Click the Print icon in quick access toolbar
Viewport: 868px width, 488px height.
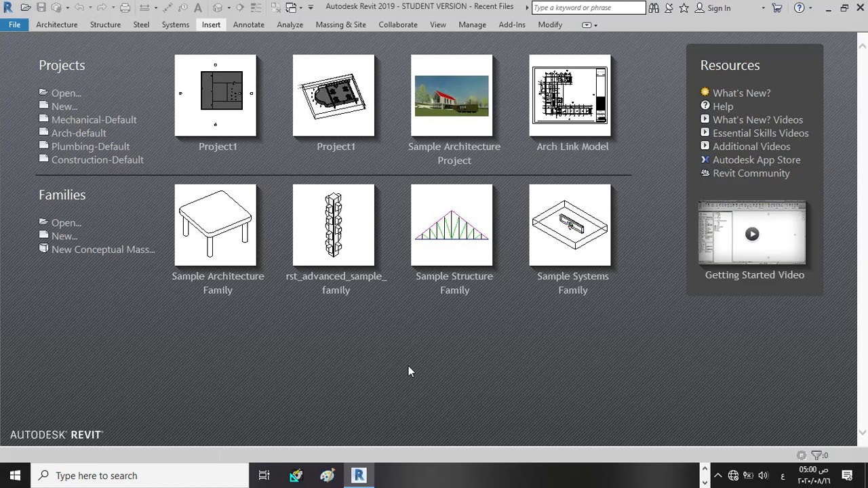coord(125,7)
